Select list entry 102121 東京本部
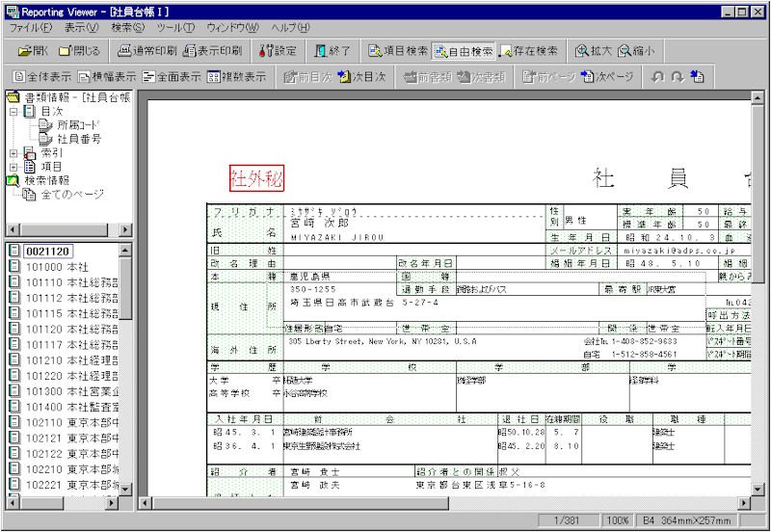Viewport: 771px width, 532px height. 71,439
